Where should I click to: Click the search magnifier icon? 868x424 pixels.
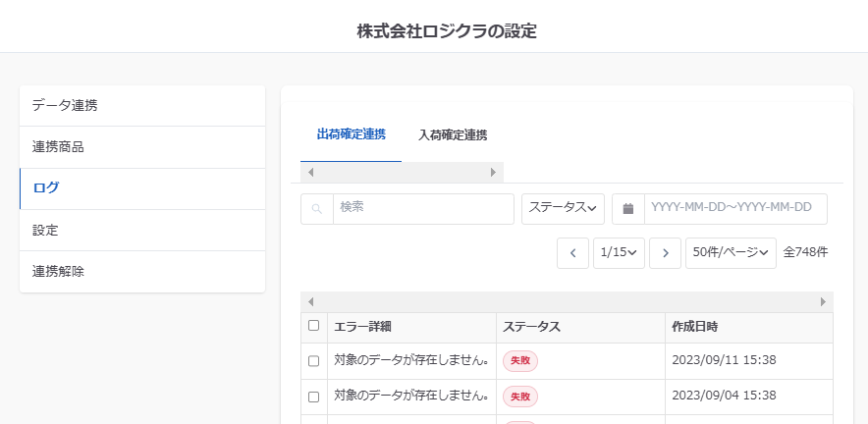click(x=316, y=209)
